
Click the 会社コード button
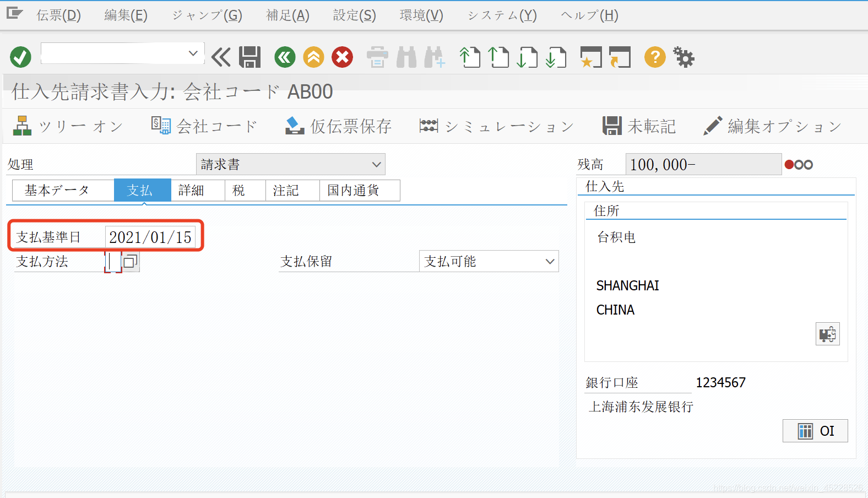[204, 126]
